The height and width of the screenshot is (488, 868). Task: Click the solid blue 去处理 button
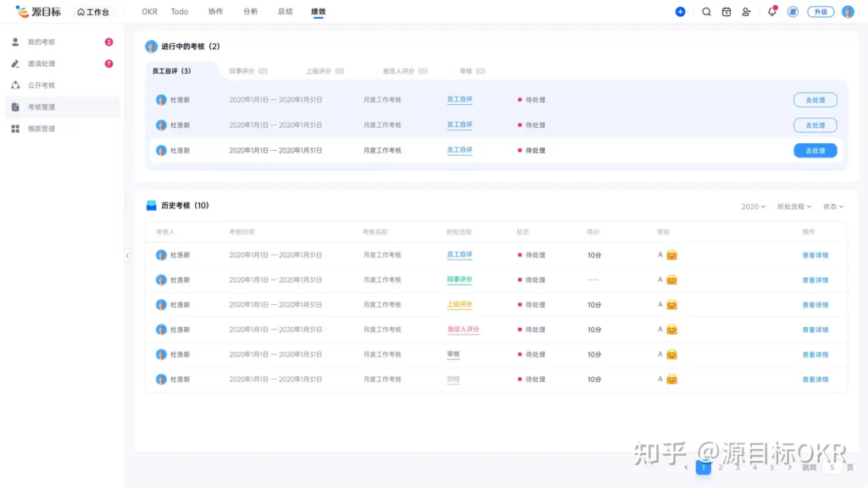(815, 151)
